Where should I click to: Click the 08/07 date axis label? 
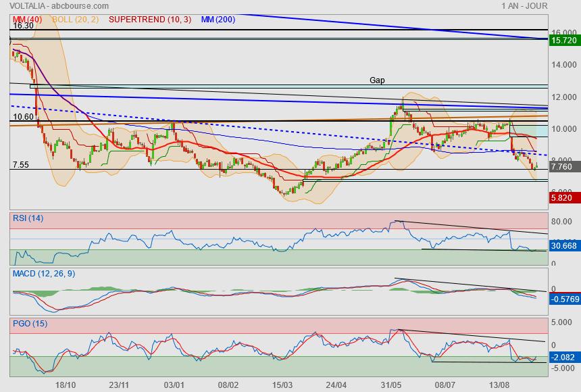(x=445, y=385)
